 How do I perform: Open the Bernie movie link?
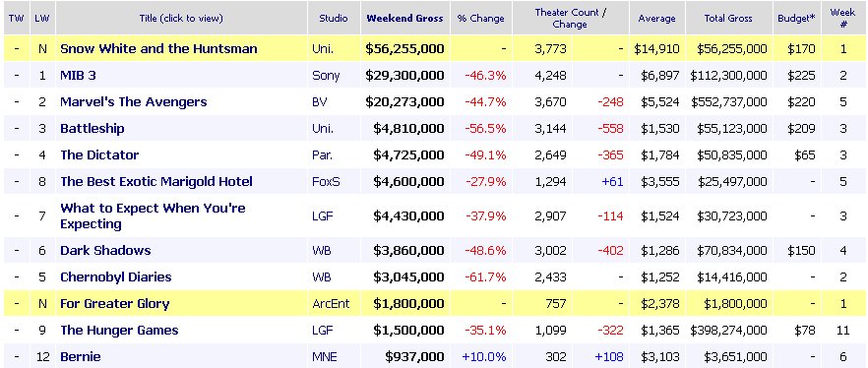[81, 357]
